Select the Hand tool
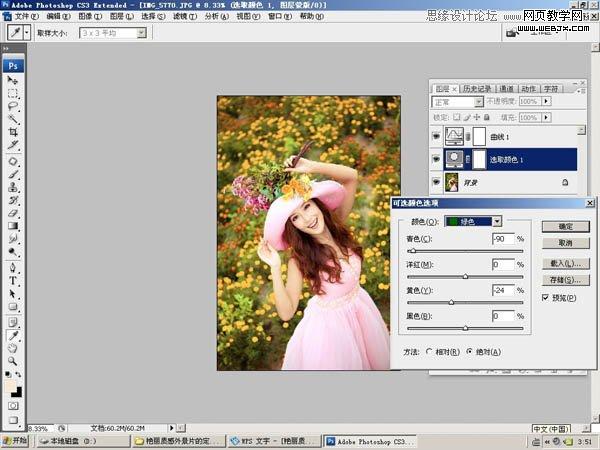Screen dimensions: 600x450 13,347
